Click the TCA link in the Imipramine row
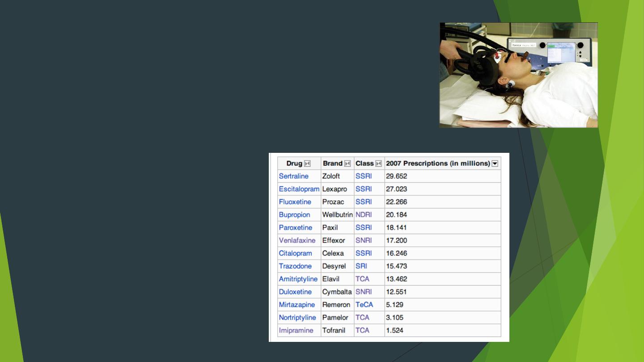 click(362, 331)
